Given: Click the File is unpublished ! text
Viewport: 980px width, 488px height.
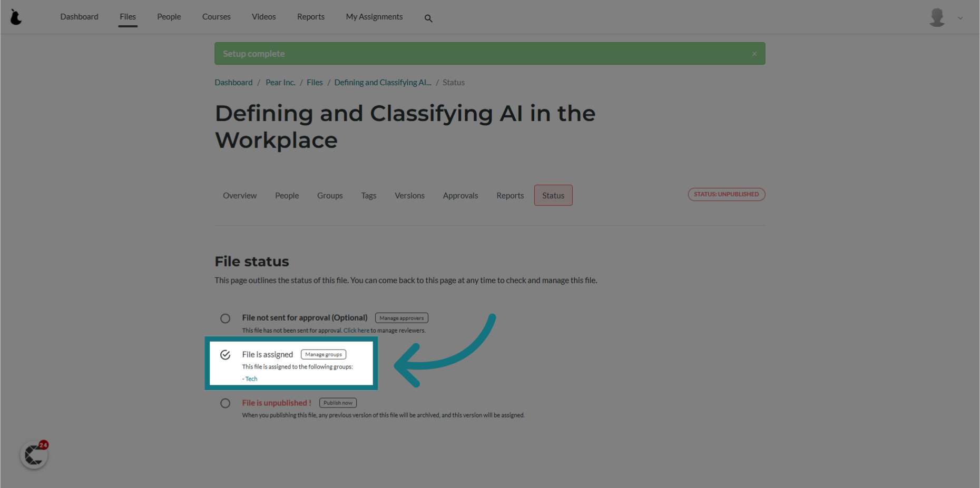Looking at the screenshot, I should pos(277,403).
